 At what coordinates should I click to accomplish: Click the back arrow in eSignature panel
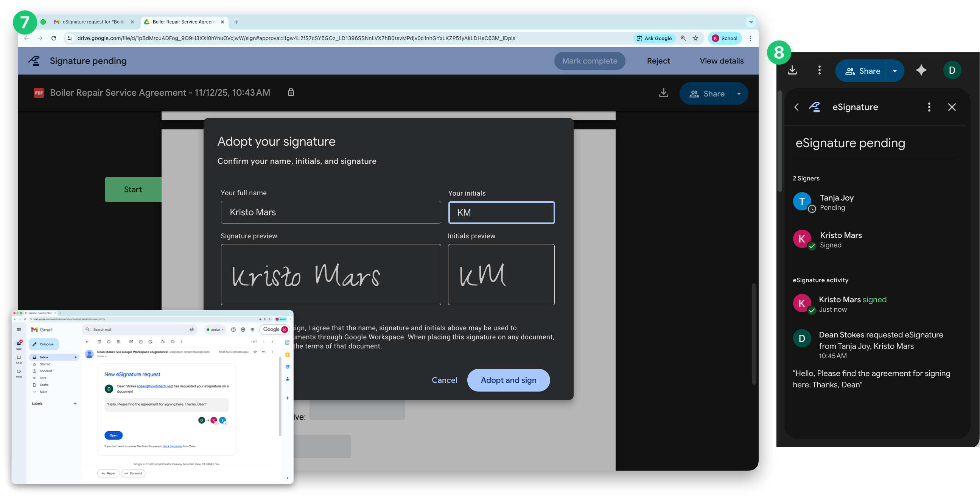point(796,107)
